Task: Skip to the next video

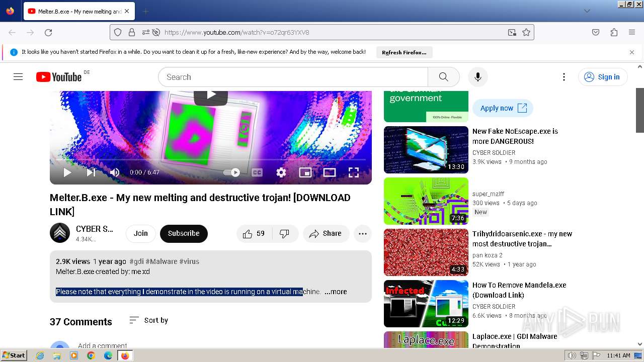Action: [91, 172]
